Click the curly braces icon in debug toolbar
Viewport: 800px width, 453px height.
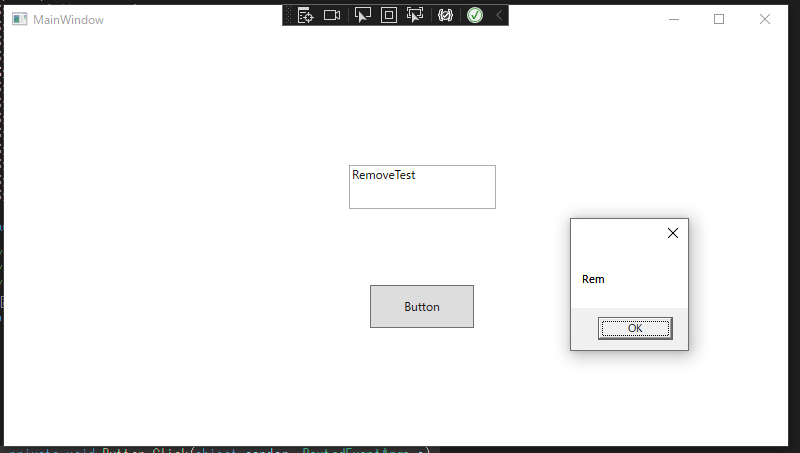coord(446,16)
